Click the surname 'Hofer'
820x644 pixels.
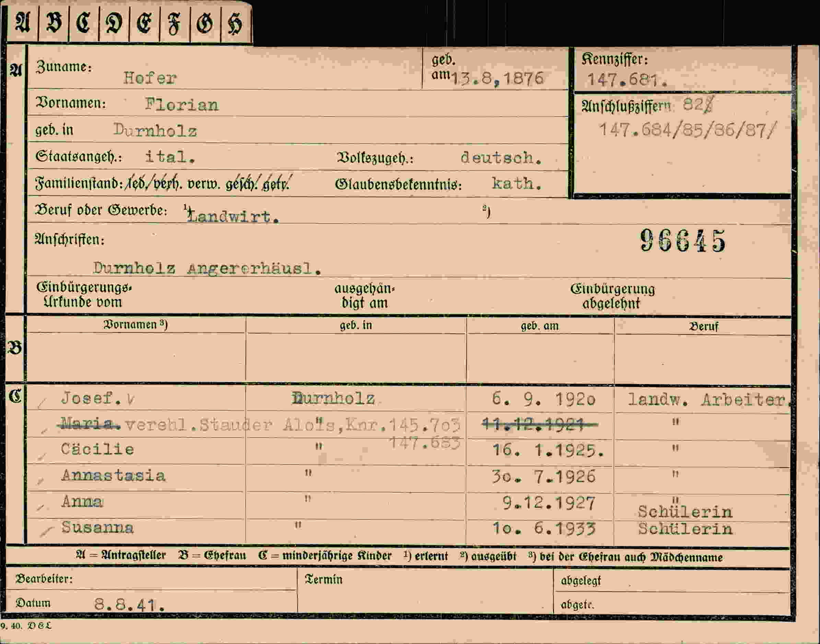[x=150, y=78]
